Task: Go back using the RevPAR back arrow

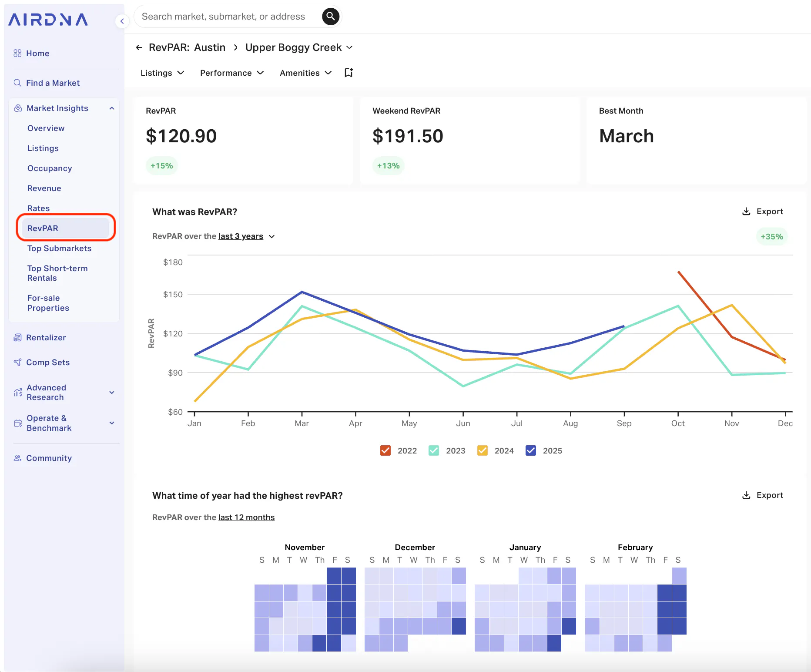Action: click(139, 47)
